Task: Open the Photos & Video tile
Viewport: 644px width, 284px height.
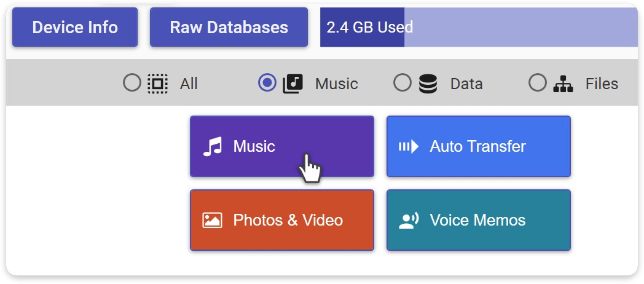Action: 281,220
